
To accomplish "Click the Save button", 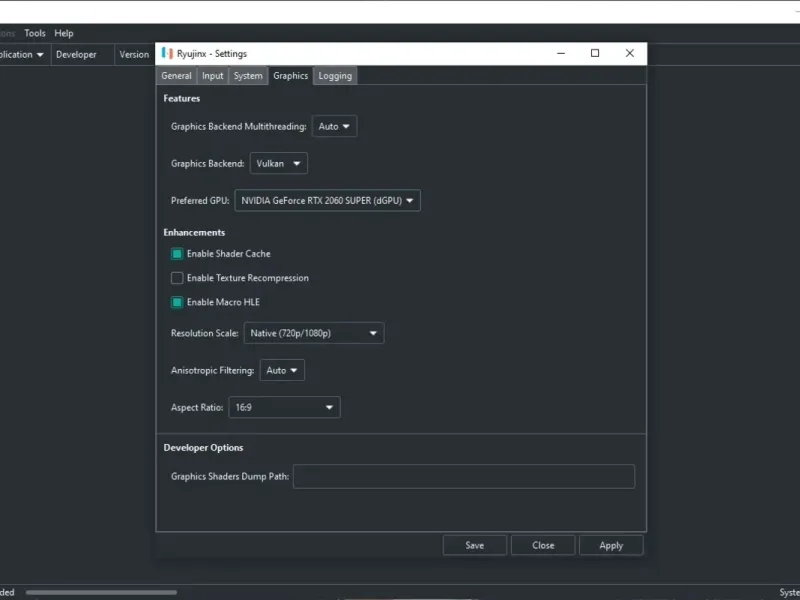I will pos(474,545).
